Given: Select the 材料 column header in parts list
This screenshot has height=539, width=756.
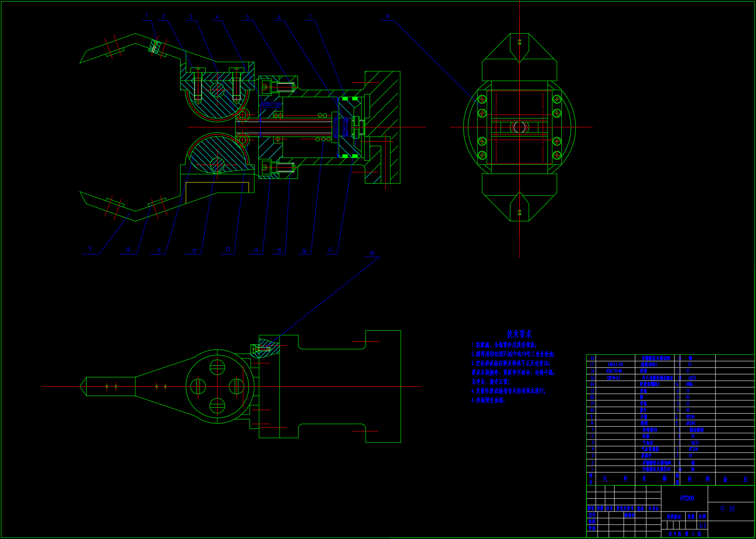Looking at the screenshot, I should point(698,479).
